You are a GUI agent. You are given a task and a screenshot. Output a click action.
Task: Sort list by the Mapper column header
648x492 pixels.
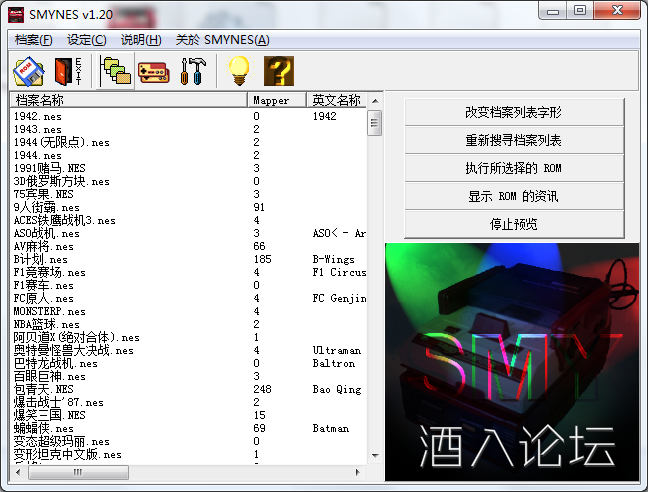277,101
